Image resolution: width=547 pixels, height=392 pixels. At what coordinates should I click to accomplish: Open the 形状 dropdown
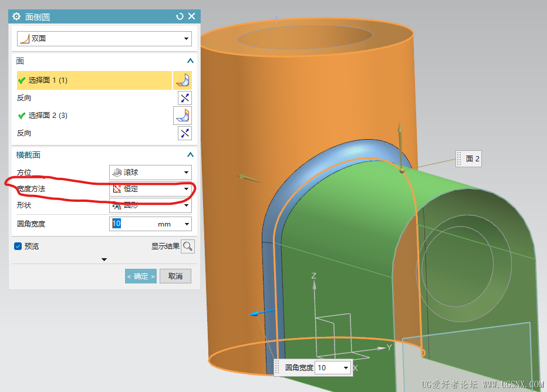click(x=150, y=206)
